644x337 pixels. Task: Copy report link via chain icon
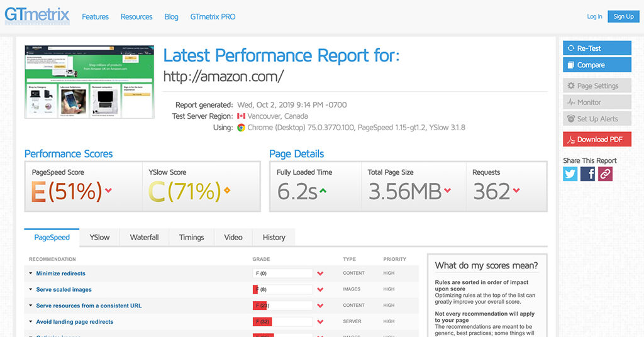point(605,174)
